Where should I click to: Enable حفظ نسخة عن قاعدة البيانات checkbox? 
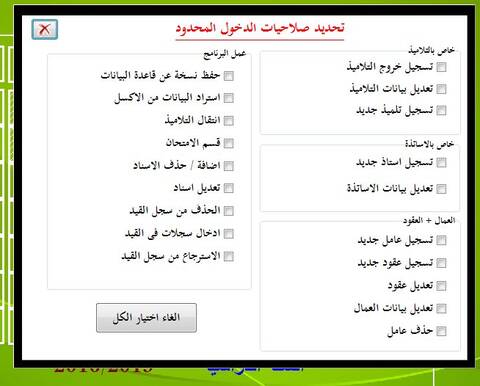pos(229,76)
